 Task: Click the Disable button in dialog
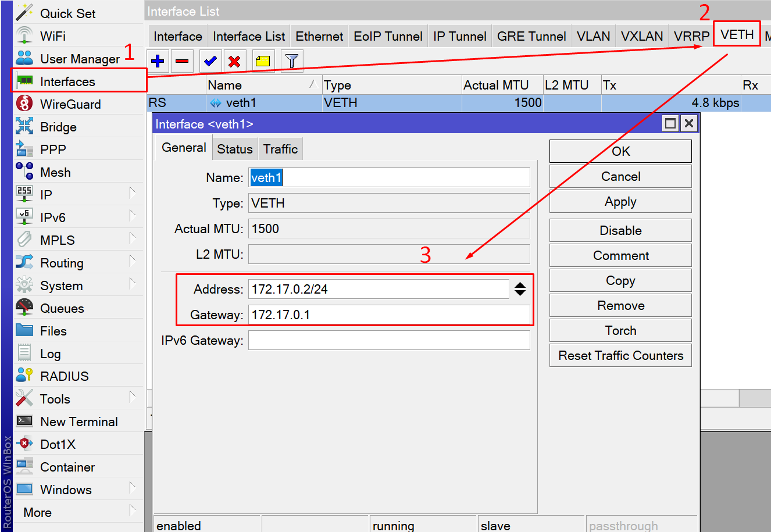click(x=620, y=230)
